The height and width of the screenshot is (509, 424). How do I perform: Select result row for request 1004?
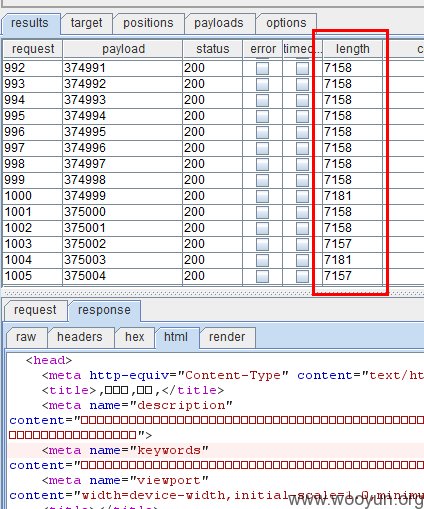(x=213, y=260)
